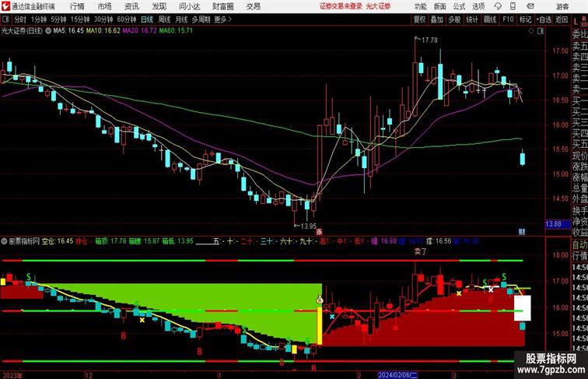Open the mail messages icon
This screenshot has width=588, height=379.
pyautogui.click(x=530, y=6)
